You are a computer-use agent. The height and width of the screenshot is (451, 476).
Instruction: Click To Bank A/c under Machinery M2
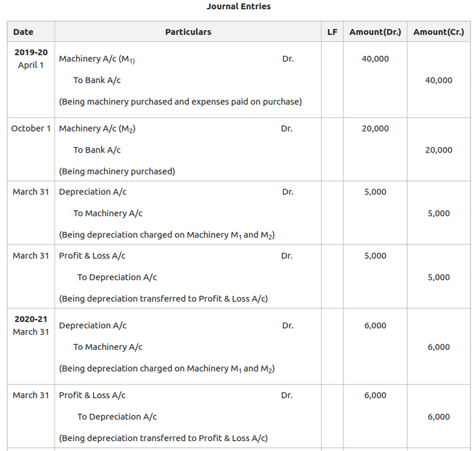click(x=97, y=150)
